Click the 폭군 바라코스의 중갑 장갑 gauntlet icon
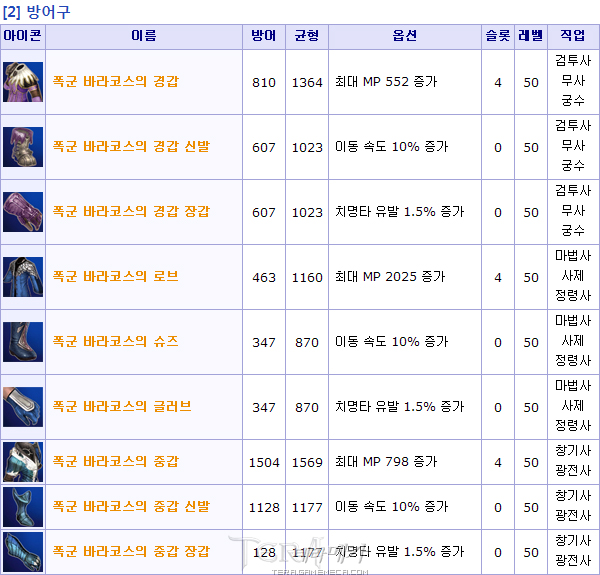Image resolution: width=600 pixels, height=575 pixels. (x=23, y=552)
